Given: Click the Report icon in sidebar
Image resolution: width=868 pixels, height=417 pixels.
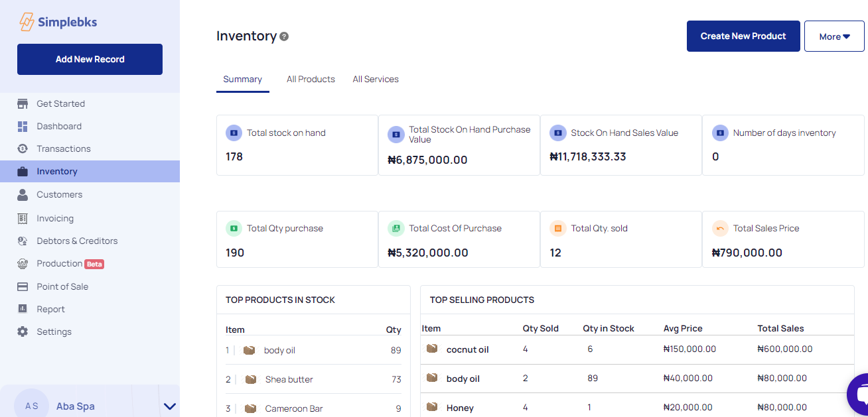Looking at the screenshot, I should click(23, 309).
